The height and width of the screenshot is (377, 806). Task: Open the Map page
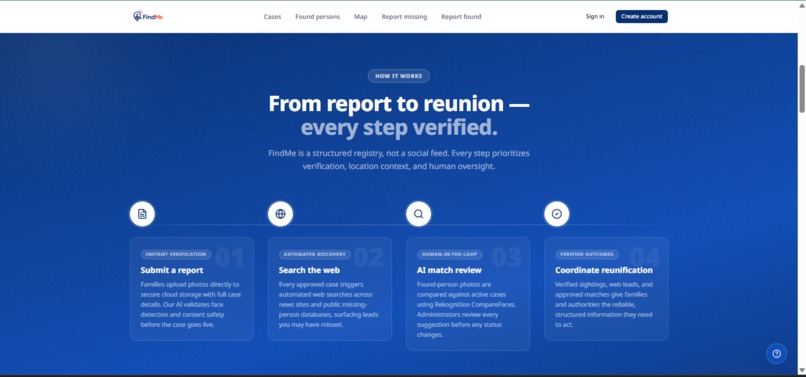360,16
